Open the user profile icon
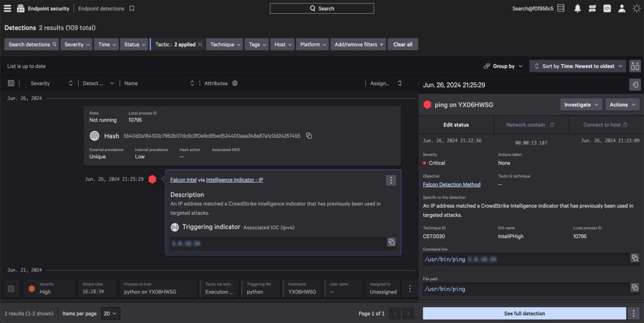This screenshot has width=644, height=323. click(x=622, y=8)
